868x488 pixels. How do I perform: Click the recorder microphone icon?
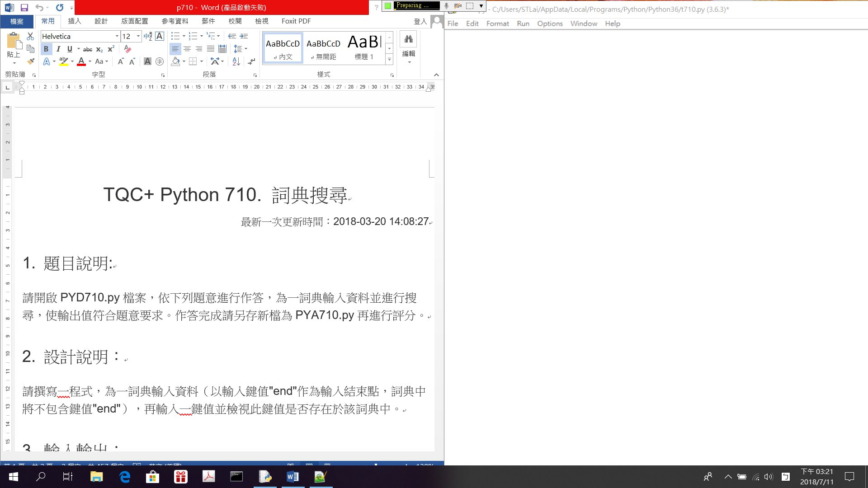(x=446, y=6)
